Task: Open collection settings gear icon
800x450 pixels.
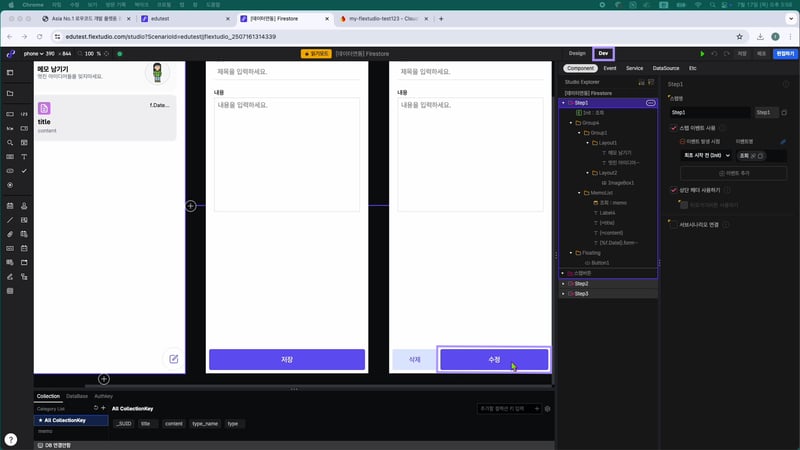Action: [547, 409]
